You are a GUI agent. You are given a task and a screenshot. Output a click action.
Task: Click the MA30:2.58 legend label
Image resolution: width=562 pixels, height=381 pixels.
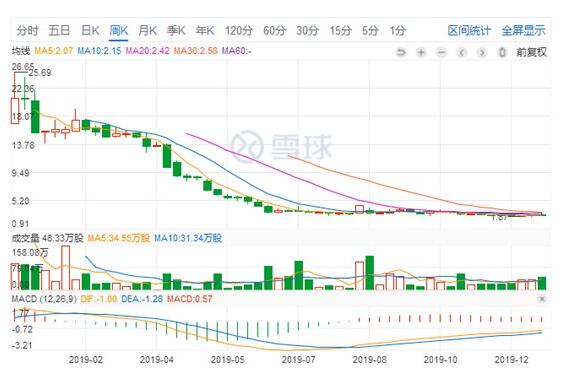(x=196, y=51)
